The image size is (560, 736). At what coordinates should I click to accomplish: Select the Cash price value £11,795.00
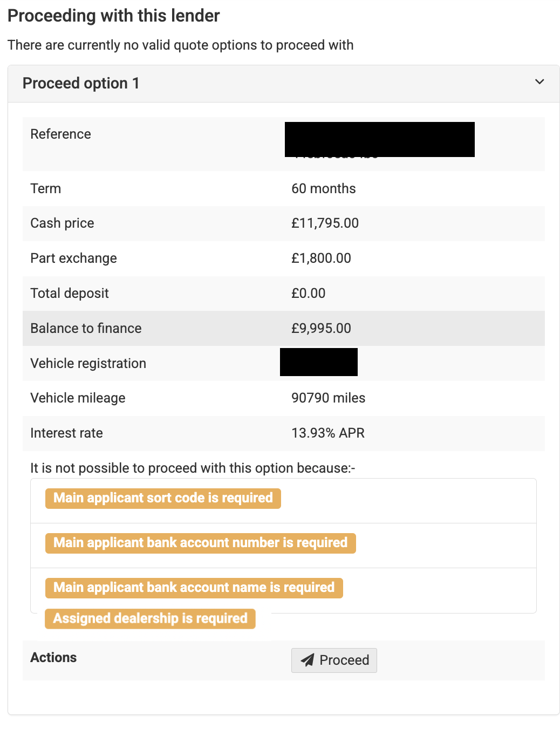click(x=324, y=223)
